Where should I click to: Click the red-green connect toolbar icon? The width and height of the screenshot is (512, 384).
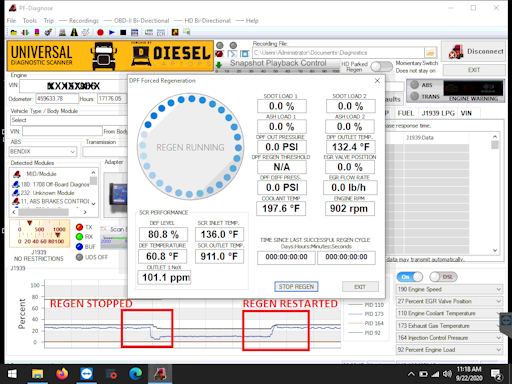[x=25, y=32]
